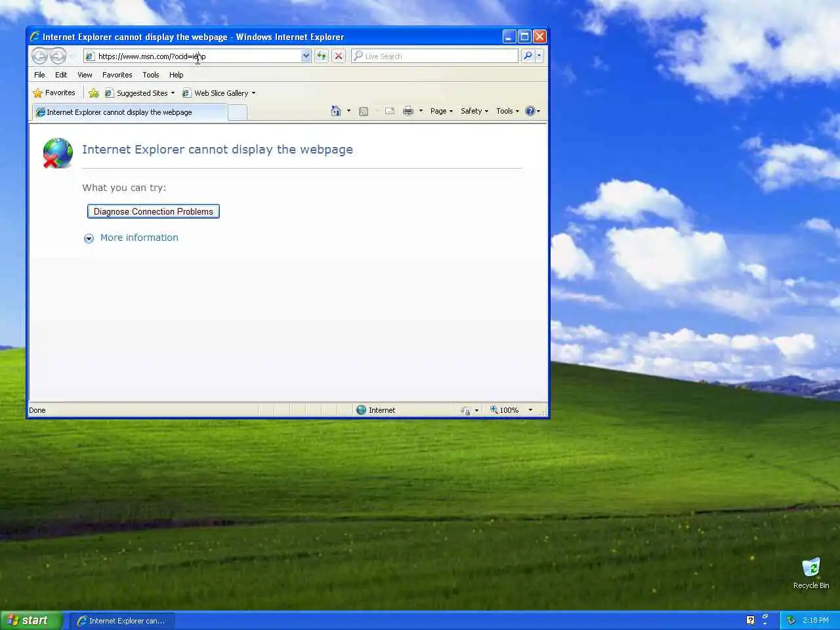Select the Recycle Bin desktop icon
Image resolution: width=840 pixels, height=630 pixels.
click(811, 573)
